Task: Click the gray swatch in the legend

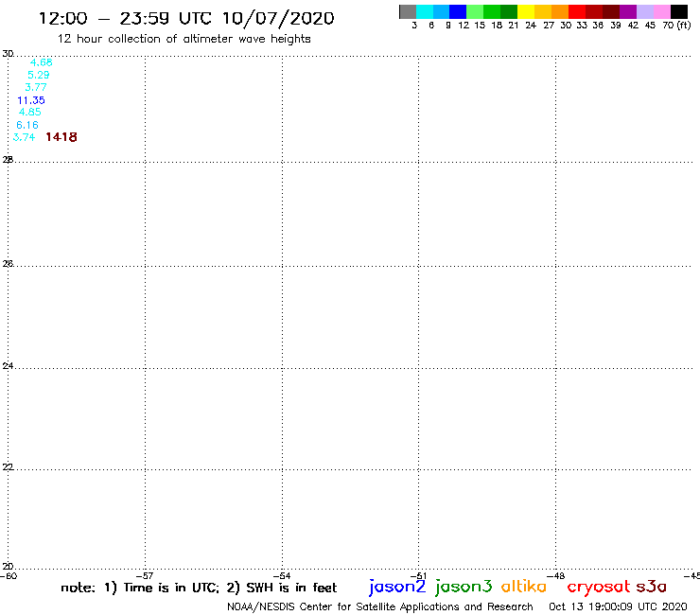Action: 408,11
